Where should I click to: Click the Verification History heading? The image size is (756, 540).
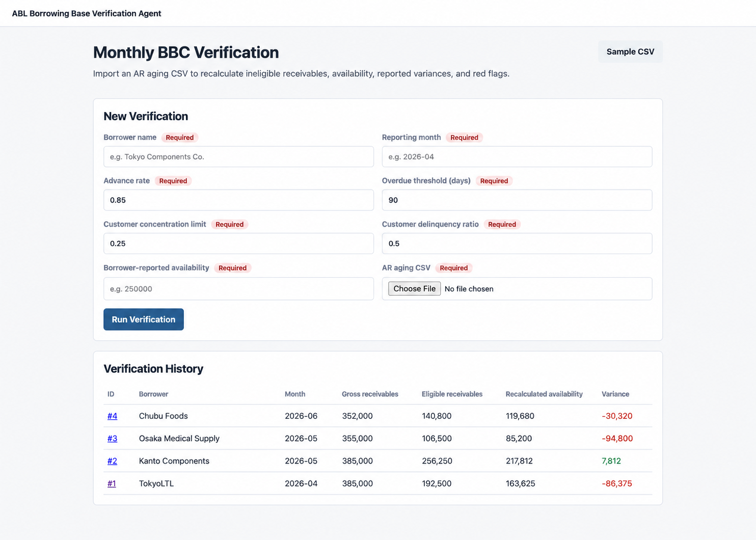153,369
